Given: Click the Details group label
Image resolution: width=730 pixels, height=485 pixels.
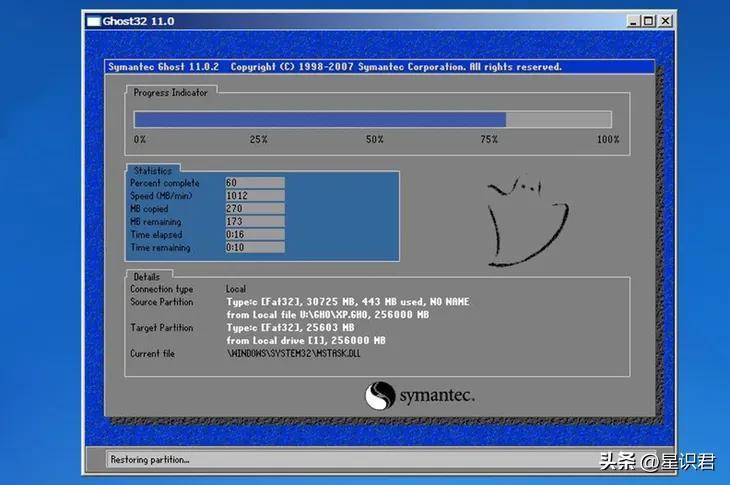Looking at the screenshot, I should [x=147, y=277].
